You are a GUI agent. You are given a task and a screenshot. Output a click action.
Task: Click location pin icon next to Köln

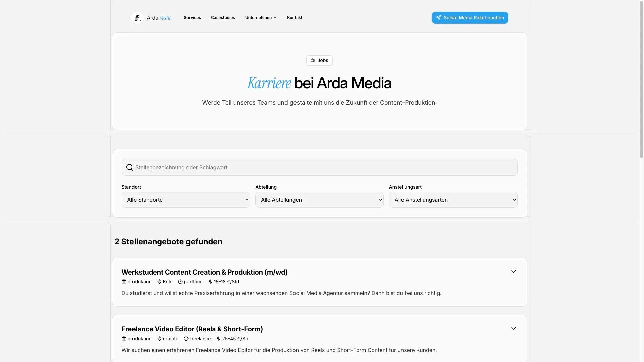(x=159, y=282)
